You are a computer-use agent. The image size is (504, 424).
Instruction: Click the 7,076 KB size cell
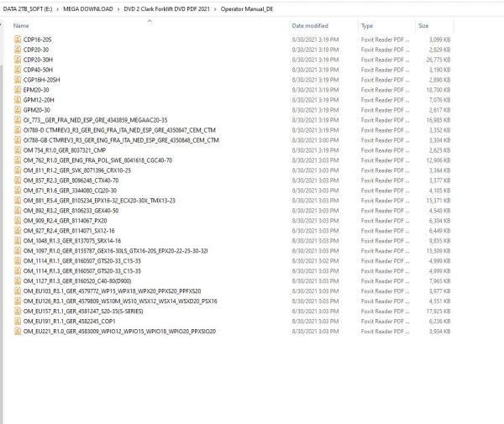439,100
